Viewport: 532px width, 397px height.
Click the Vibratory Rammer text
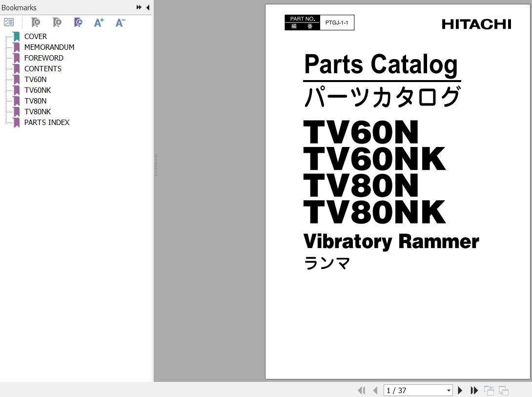click(391, 242)
